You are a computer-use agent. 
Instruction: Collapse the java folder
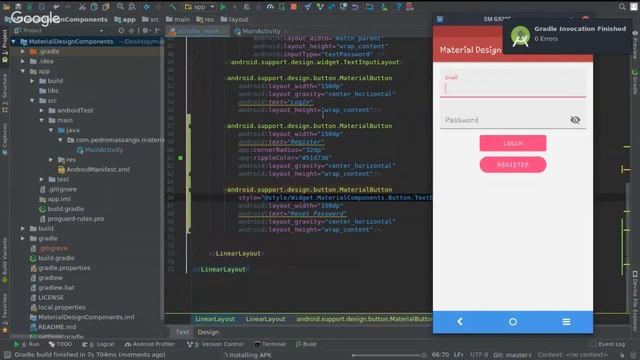click(x=51, y=130)
